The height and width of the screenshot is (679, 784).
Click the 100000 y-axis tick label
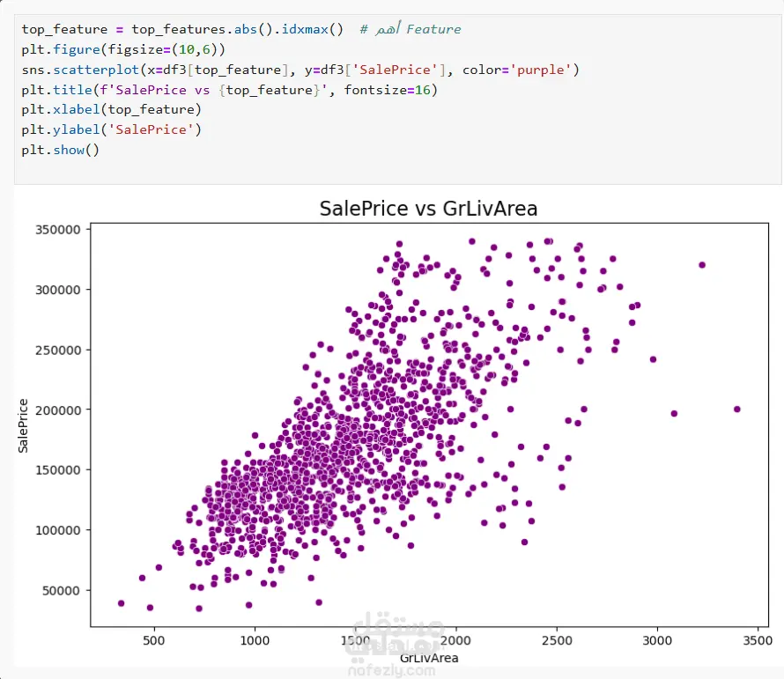pos(57,530)
